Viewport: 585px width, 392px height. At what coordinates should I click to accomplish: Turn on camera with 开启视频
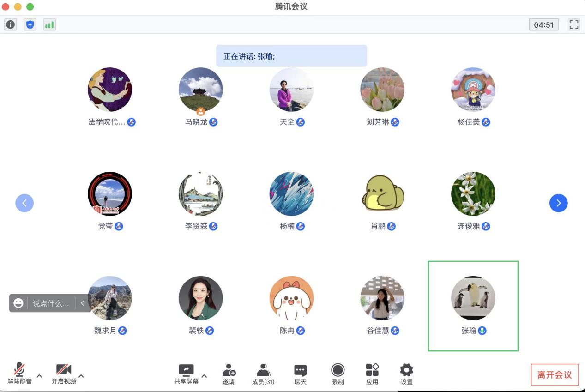pyautogui.click(x=64, y=374)
